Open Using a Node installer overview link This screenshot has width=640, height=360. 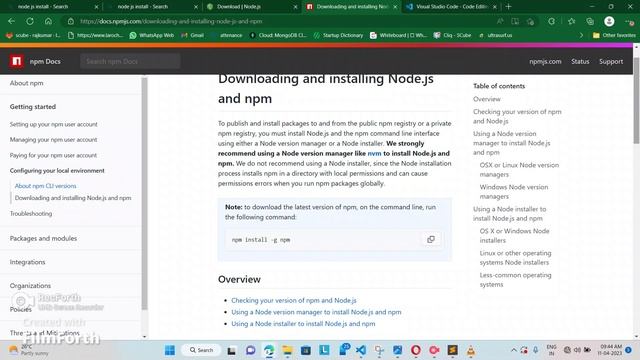coord(303,324)
